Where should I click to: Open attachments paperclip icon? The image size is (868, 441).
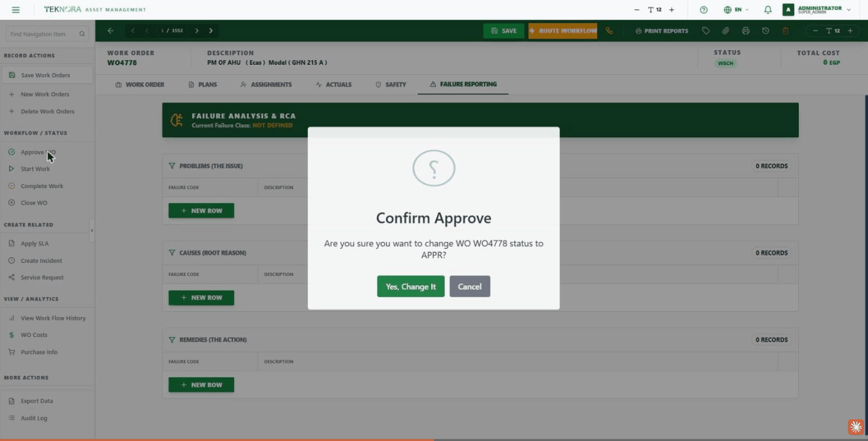point(726,31)
